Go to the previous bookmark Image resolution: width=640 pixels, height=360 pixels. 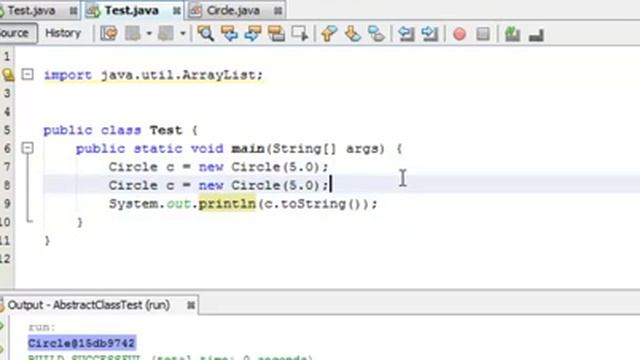tap(329, 33)
